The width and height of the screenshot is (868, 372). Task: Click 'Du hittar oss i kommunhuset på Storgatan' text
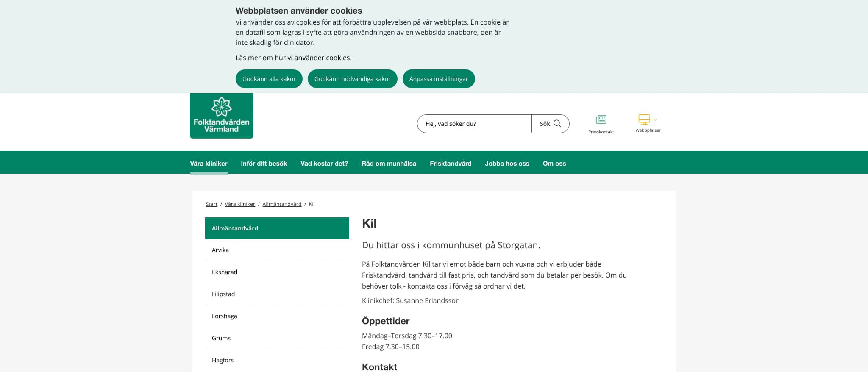click(x=451, y=245)
